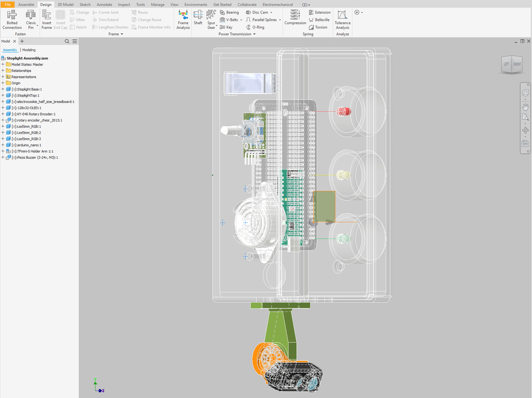Open the Frame panel dropdown
532x398 pixels.
[116, 34]
